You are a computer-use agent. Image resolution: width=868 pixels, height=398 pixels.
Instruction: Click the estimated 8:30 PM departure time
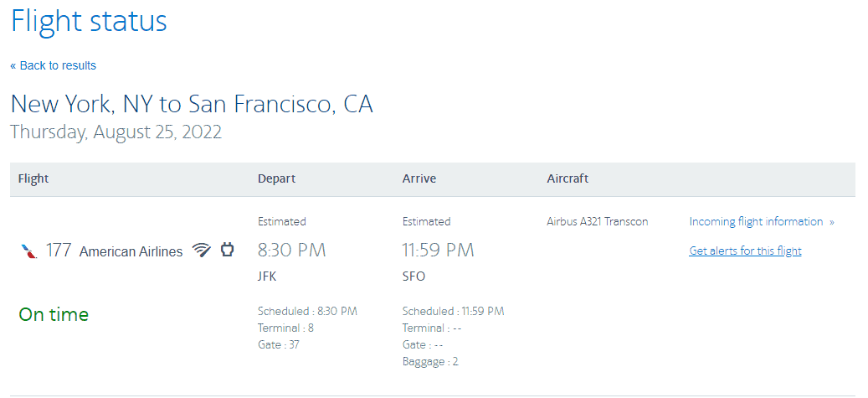coord(292,250)
